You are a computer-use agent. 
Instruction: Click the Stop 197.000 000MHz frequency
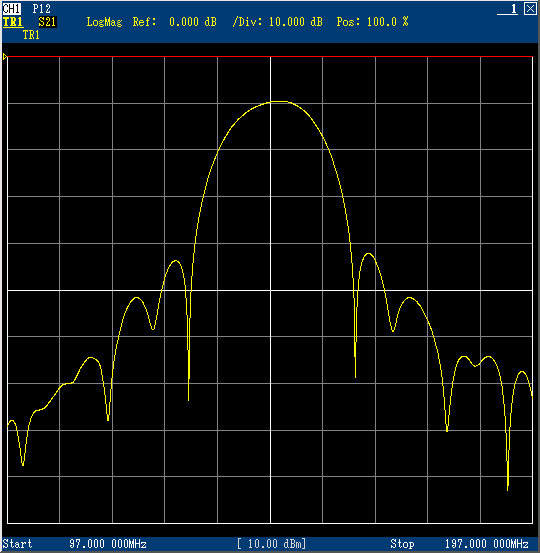[459, 543]
